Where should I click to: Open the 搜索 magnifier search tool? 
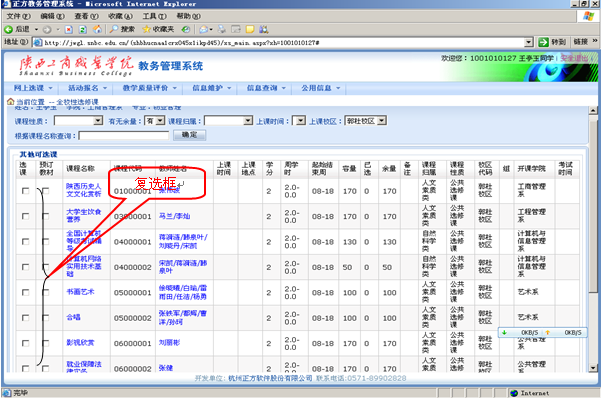pyautogui.click(x=122, y=29)
